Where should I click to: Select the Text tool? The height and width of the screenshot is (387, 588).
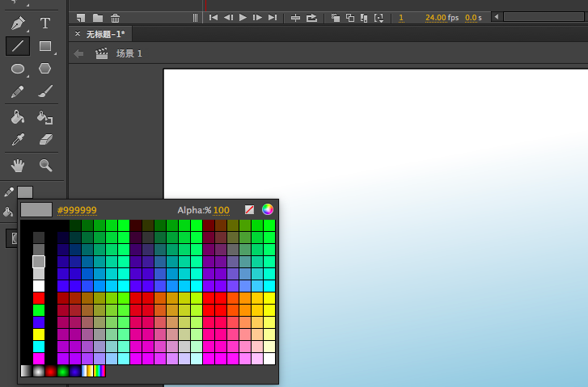click(x=45, y=23)
